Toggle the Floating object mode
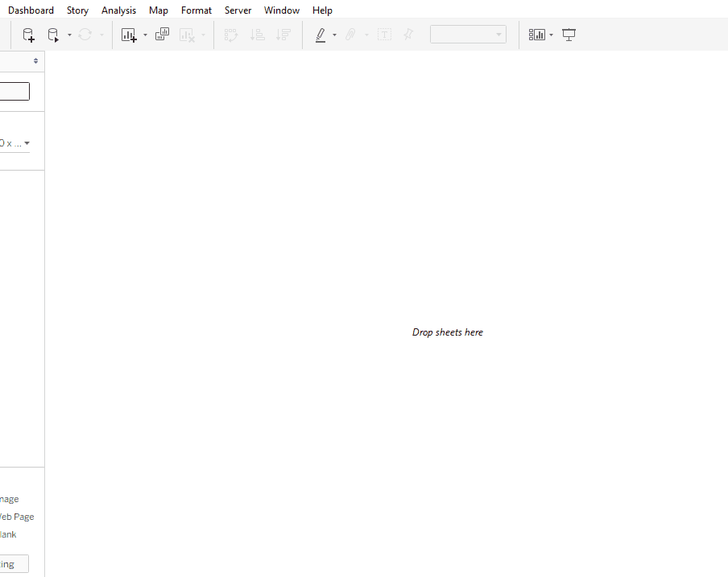Screen dimensions: 728x577 tap(14, 563)
